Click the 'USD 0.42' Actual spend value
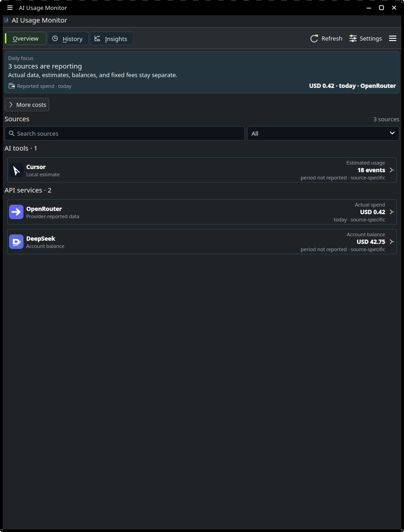The width and height of the screenshot is (404, 532). 372,212
